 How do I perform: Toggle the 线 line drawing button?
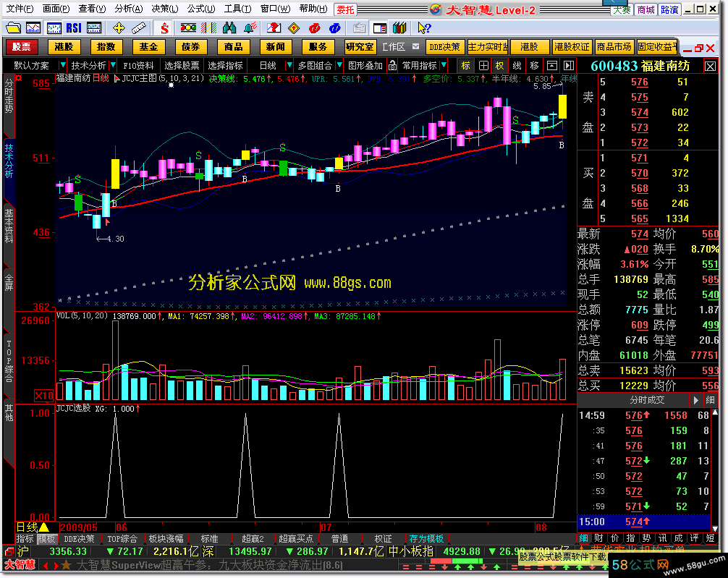[517, 65]
